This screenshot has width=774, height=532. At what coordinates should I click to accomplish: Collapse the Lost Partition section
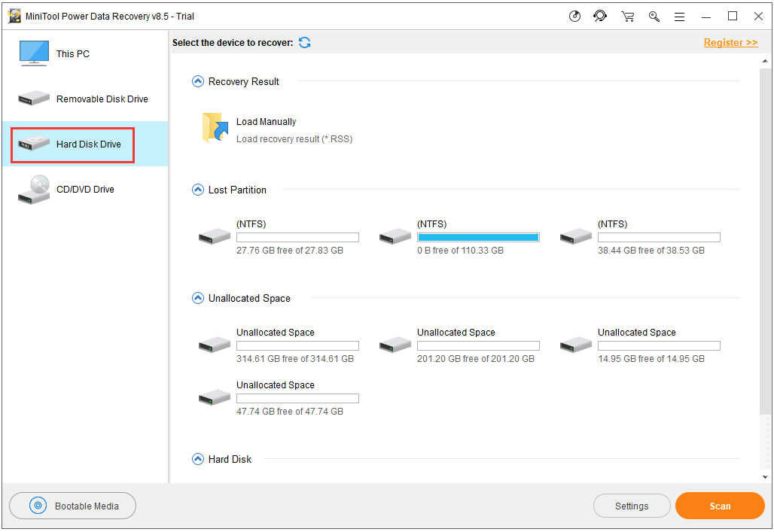point(197,190)
